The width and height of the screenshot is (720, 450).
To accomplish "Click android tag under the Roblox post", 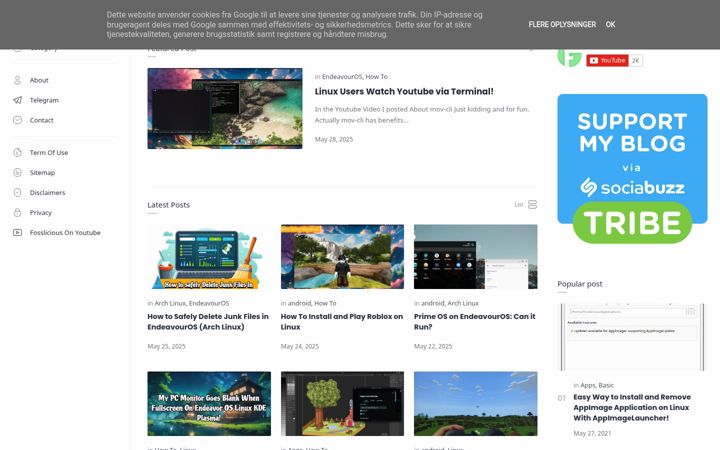I will [x=299, y=303].
